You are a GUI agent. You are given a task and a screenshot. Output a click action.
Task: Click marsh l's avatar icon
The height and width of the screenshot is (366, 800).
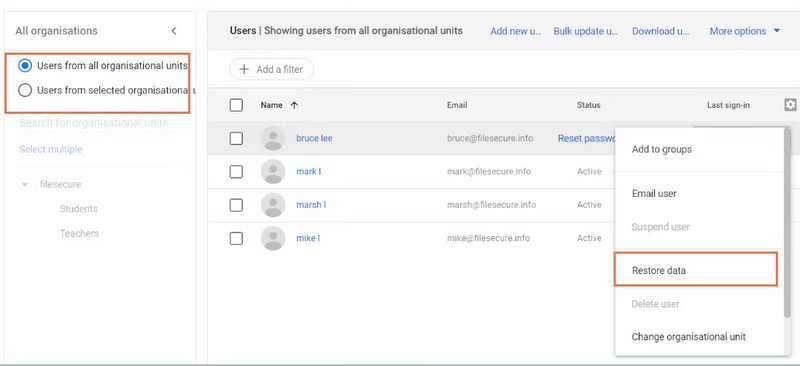pos(273,205)
